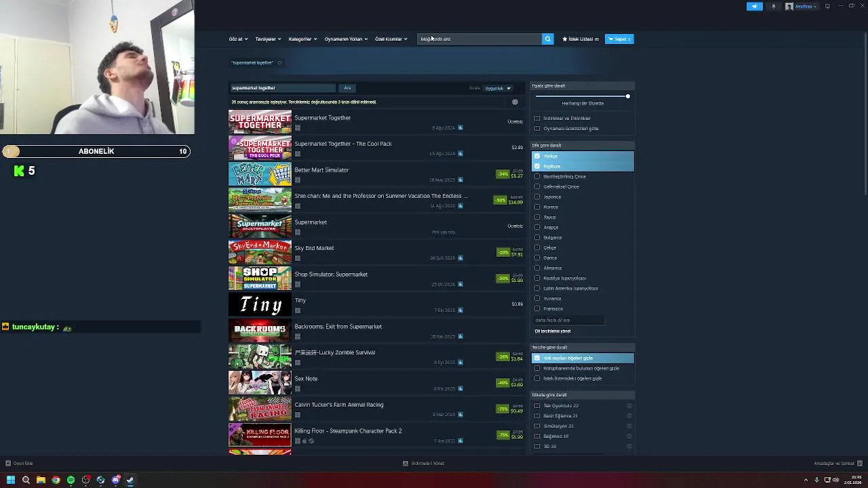The image size is (868, 488).
Task: Check İndirimler ve Etkinlikler filter
Action: [537, 119]
